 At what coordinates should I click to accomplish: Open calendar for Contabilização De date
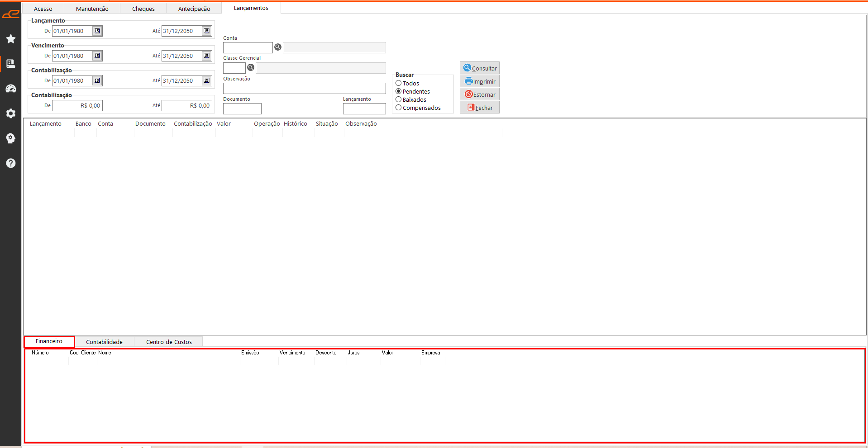pos(97,80)
